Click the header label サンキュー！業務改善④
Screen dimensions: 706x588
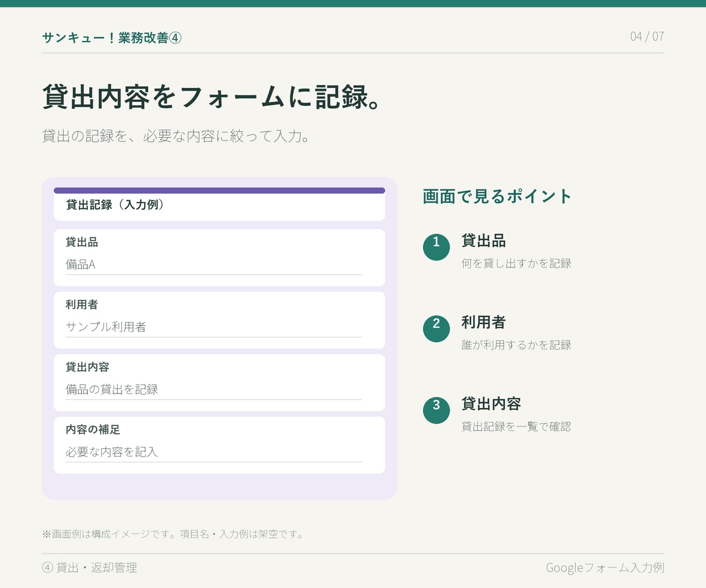coord(112,38)
